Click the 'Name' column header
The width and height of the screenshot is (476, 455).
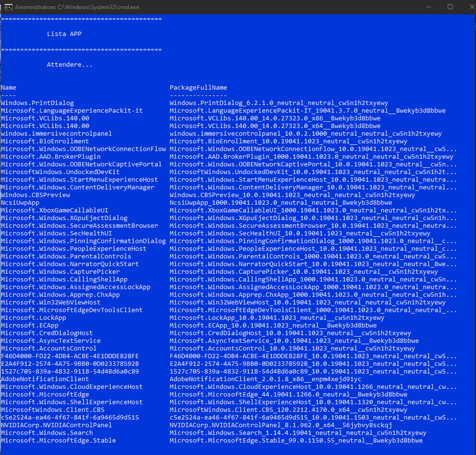[9, 88]
